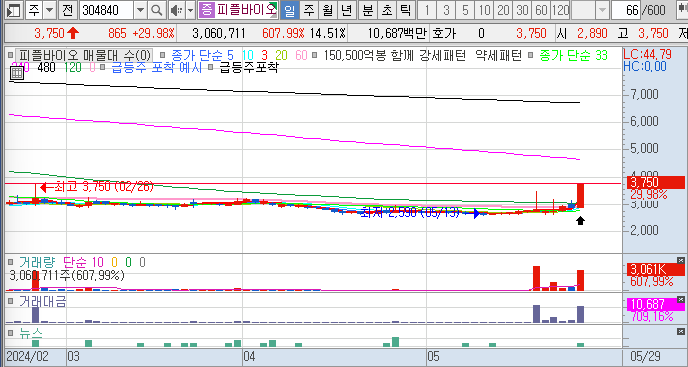Toggle 종가 단순 5 moving average checkbox
This screenshot has height=367, width=688.
pyautogui.click(x=162, y=55)
